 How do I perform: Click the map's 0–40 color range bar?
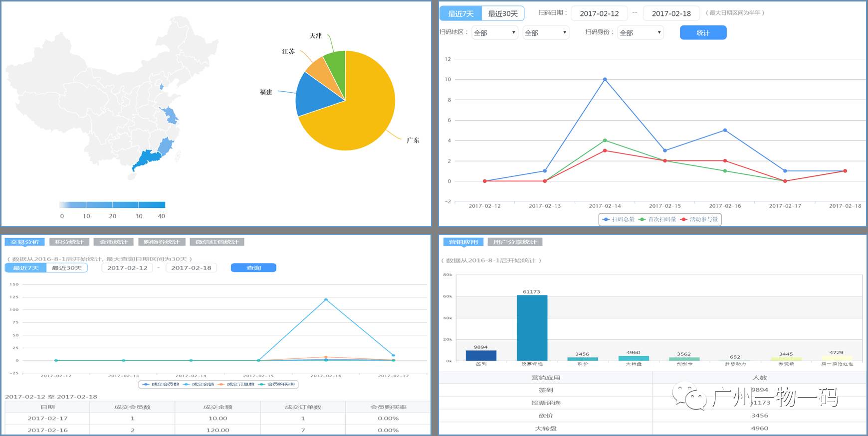112,205
